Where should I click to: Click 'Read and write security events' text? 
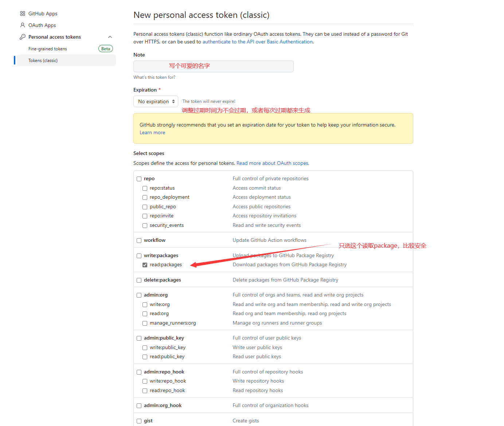point(267,225)
